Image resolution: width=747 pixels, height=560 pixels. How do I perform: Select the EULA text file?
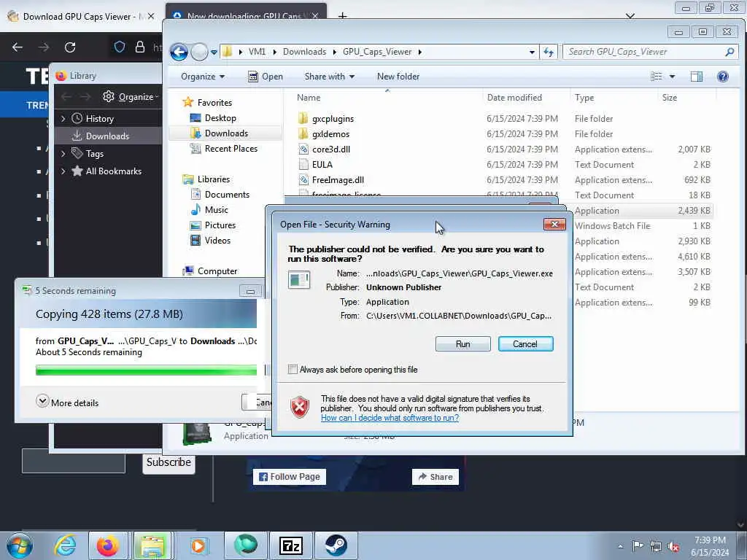[x=322, y=164]
